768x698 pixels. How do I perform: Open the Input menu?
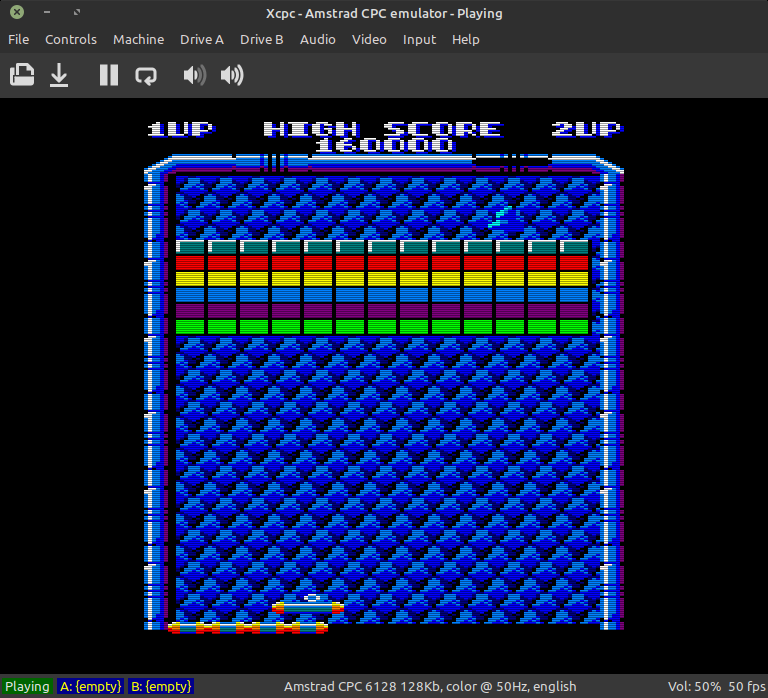(x=419, y=40)
